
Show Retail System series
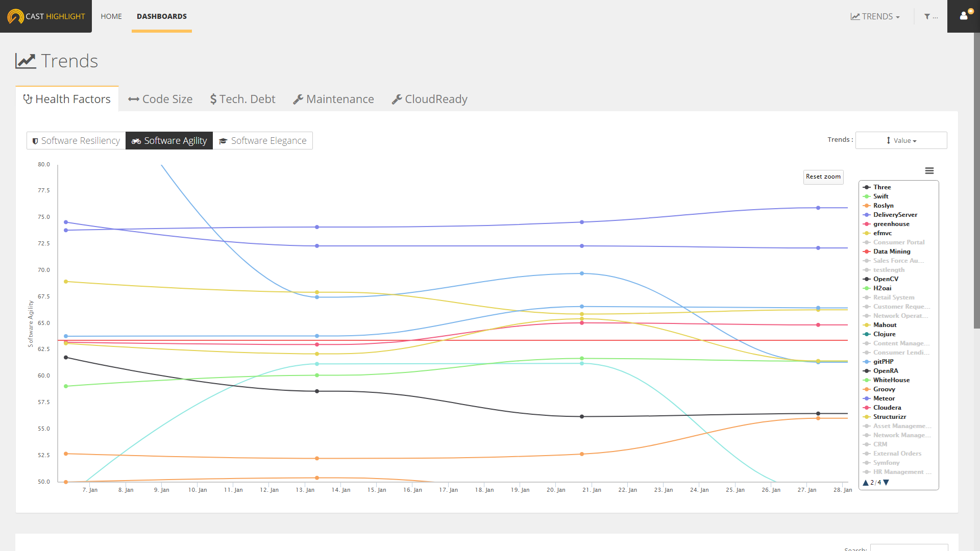(x=889, y=297)
